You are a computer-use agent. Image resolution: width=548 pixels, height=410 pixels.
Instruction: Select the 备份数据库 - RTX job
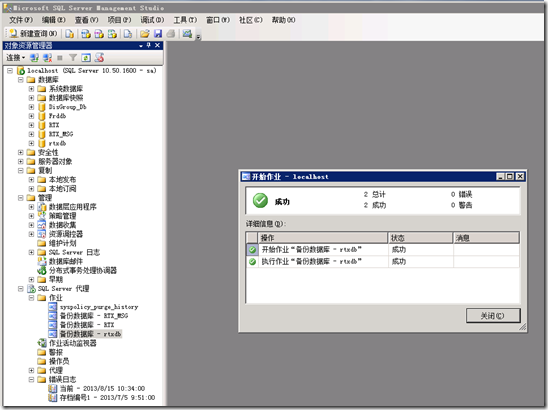point(87,325)
